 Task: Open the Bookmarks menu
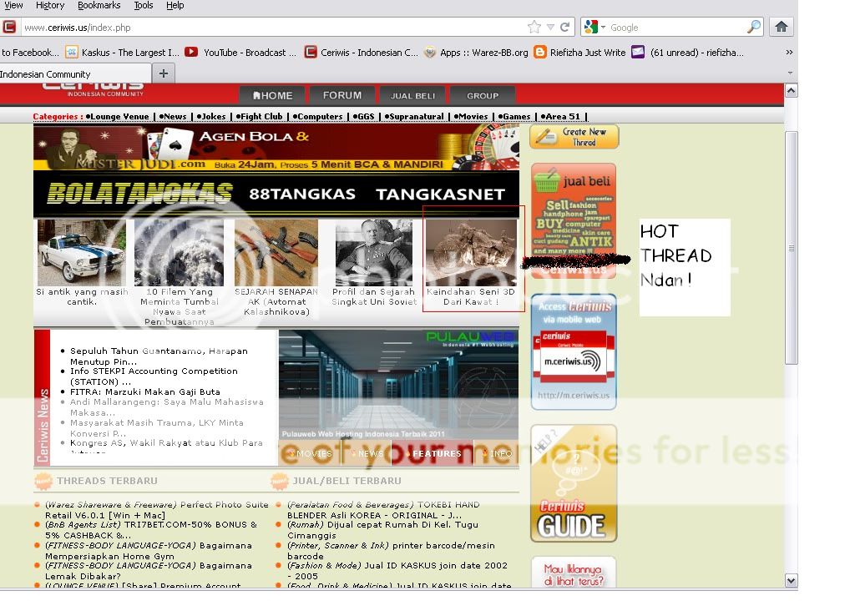click(99, 6)
